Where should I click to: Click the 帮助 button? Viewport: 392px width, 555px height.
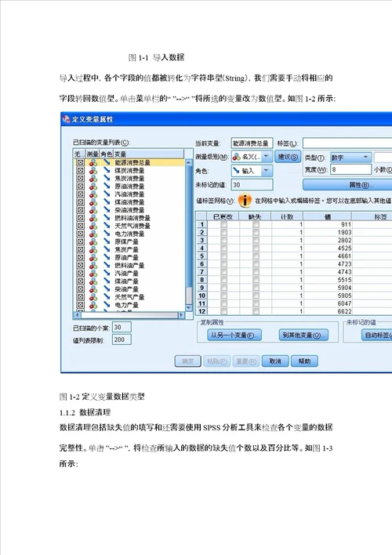pos(304,361)
